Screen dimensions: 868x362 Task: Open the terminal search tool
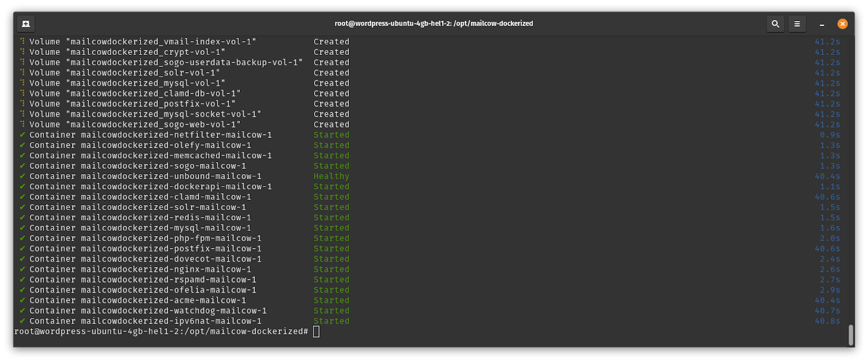pyautogui.click(x=775, y=24)
